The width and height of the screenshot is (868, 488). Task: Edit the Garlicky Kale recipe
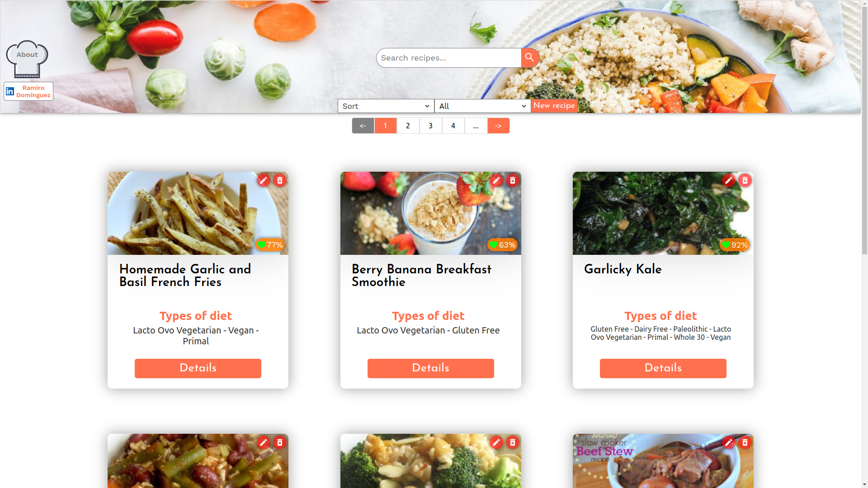point(728,180)
